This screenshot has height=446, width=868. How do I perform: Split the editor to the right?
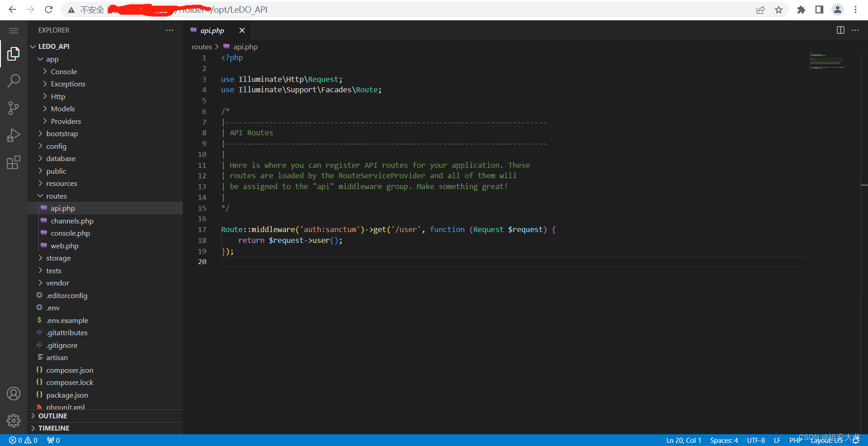click(840, 30)
